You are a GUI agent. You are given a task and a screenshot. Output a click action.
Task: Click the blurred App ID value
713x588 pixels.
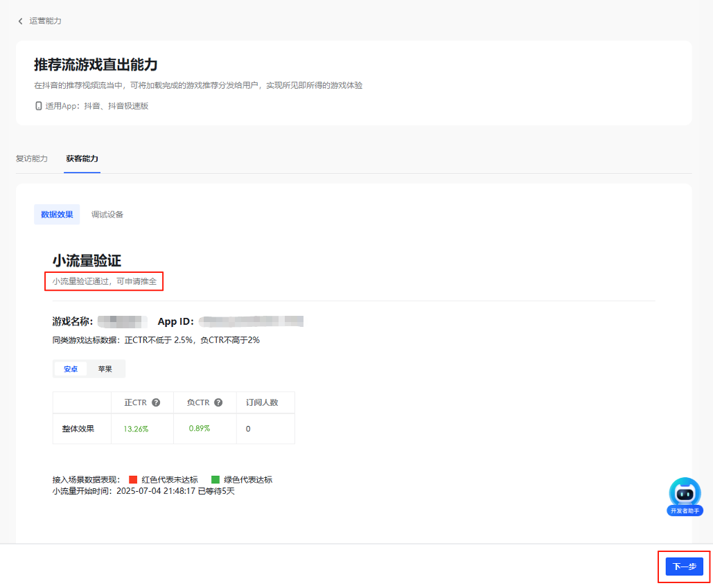point(251,321)
